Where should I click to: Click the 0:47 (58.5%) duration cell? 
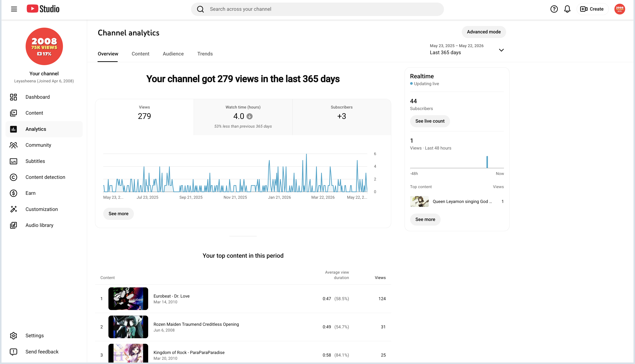pyautogui.click(x=336, y=299)
